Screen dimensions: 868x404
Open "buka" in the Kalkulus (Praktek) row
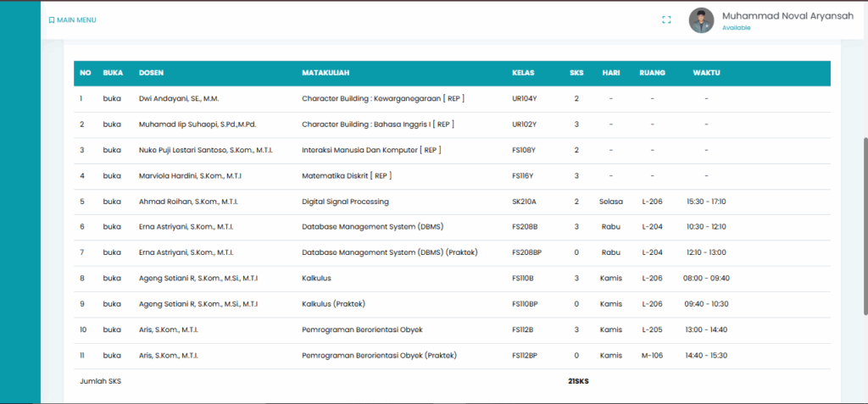click(x=112, y=304)
